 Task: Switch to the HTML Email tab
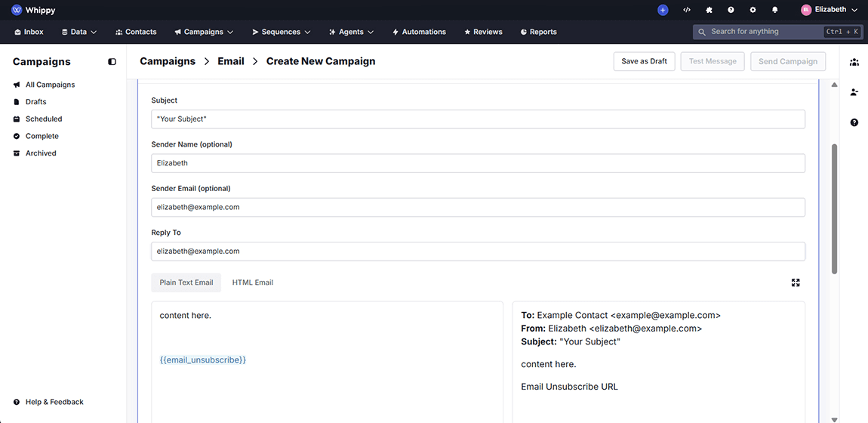coord(252,283)
